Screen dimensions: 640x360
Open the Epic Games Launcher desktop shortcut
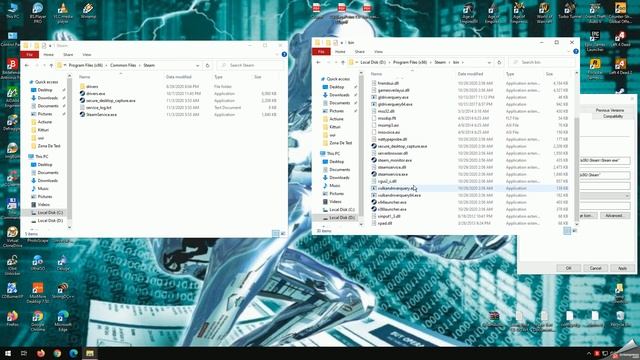point(595,41)
